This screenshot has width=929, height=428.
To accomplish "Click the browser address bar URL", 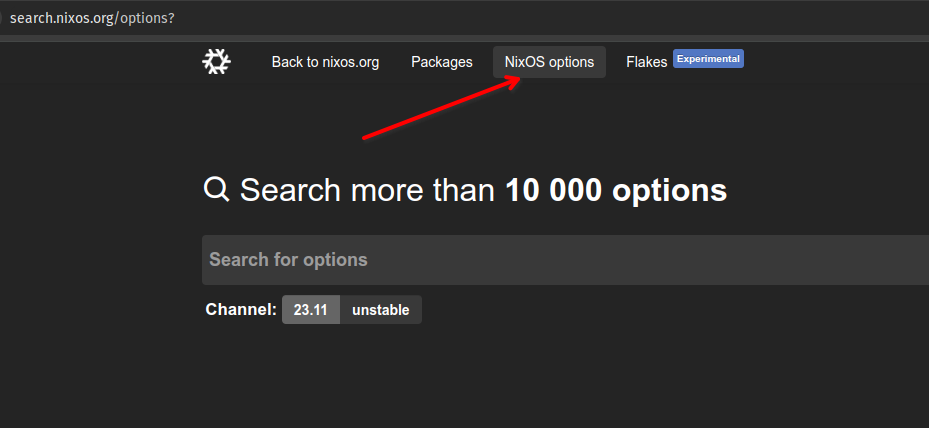I will pos(92,18).
